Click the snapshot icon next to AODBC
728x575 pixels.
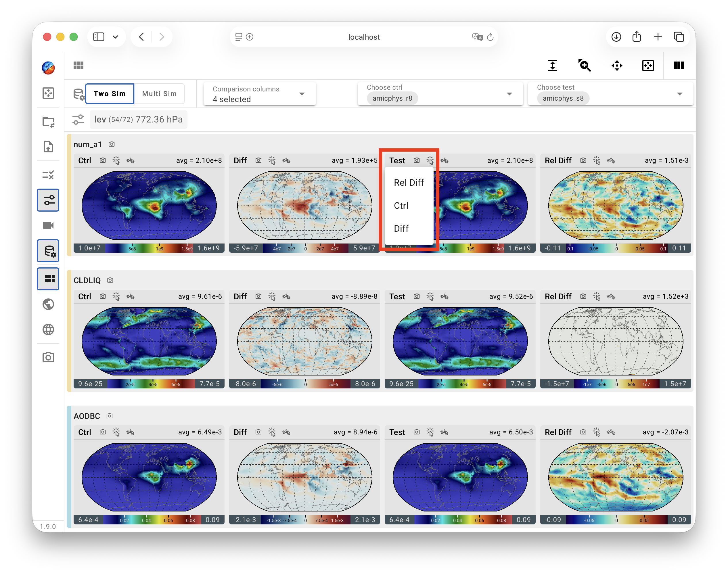(x=110, y=416)
